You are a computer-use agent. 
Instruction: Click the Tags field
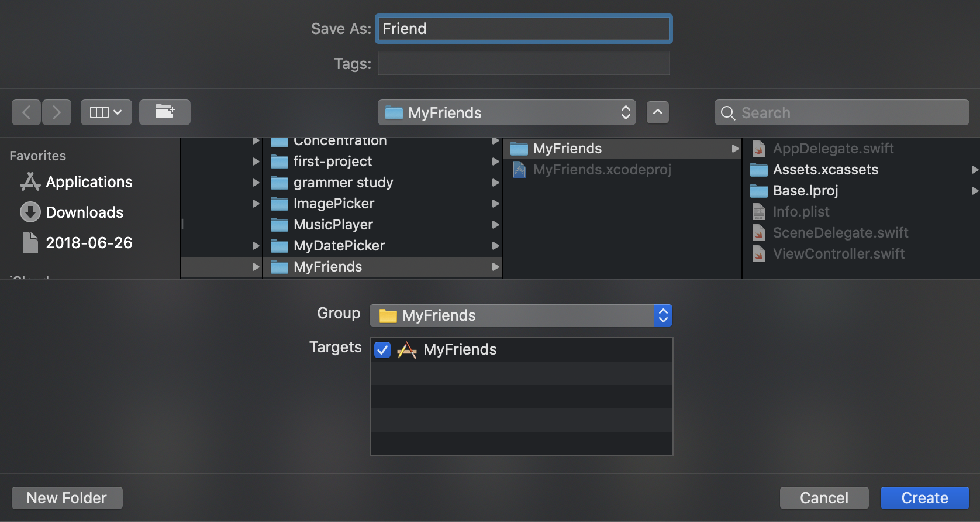click(524, 63)
